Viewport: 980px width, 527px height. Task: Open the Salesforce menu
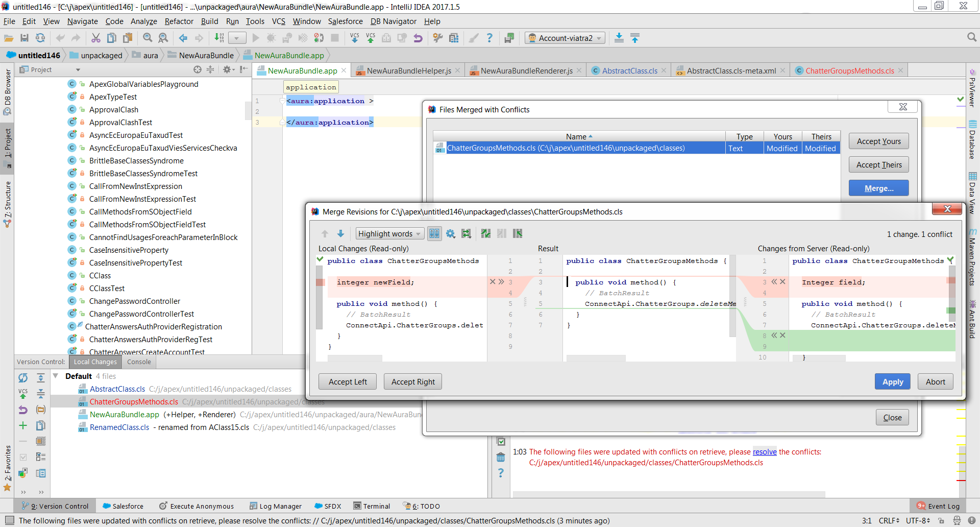coord(345,21)
